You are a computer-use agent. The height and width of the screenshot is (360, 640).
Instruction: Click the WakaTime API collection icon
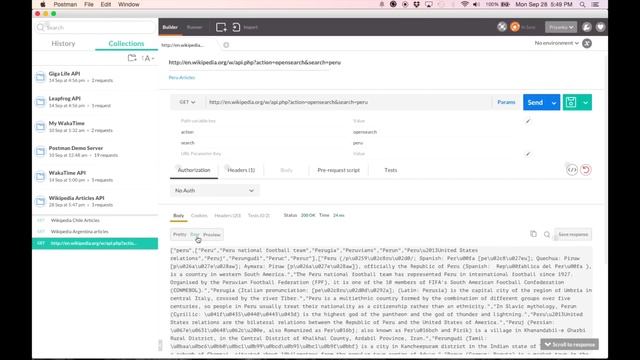point(40,176)
